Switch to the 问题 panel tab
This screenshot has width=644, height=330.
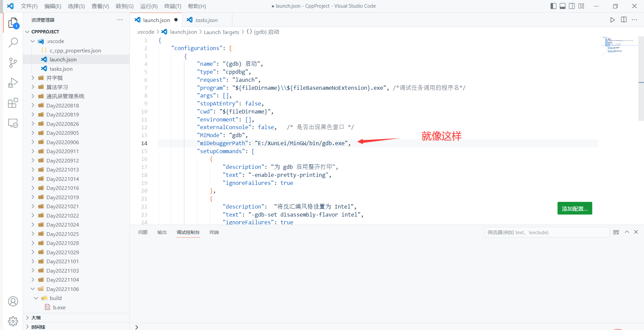(143, 232)
